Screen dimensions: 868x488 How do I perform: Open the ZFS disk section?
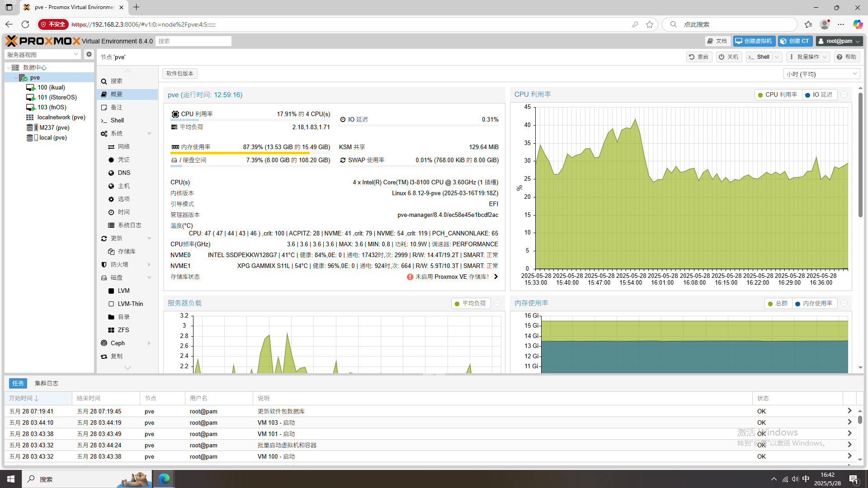(123, 330)
